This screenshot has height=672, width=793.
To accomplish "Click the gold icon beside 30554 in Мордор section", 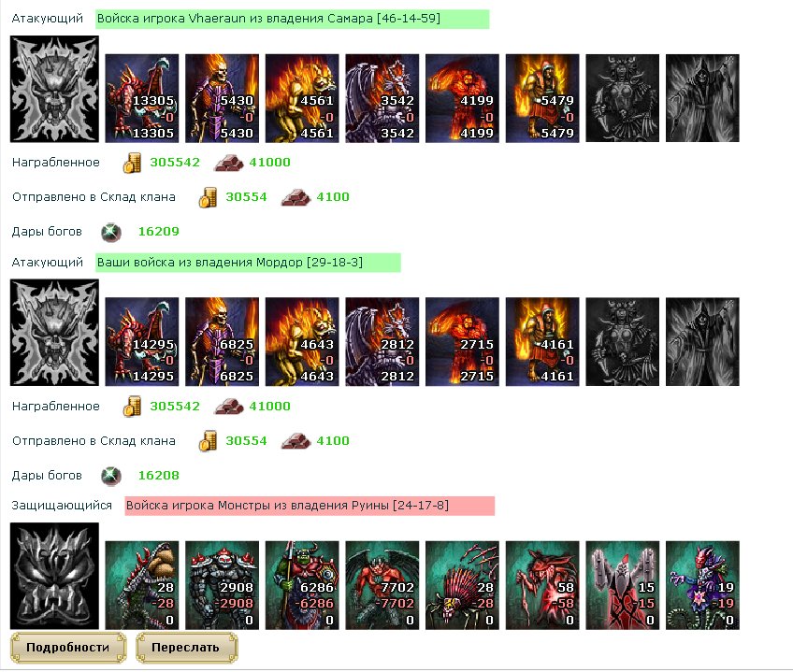I will click(208, 441).
